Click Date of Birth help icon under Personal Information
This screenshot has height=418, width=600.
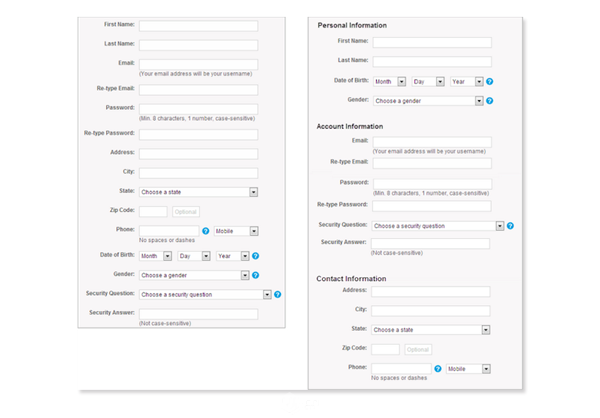[x=489, y=82]
